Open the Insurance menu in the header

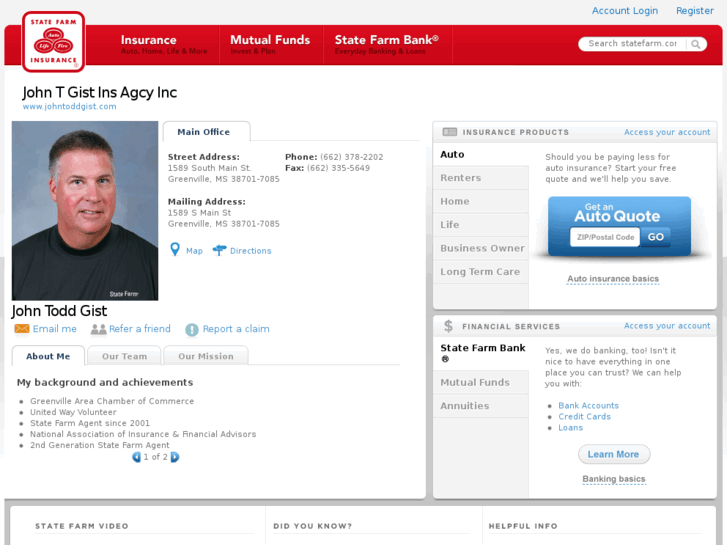[164, 45]
